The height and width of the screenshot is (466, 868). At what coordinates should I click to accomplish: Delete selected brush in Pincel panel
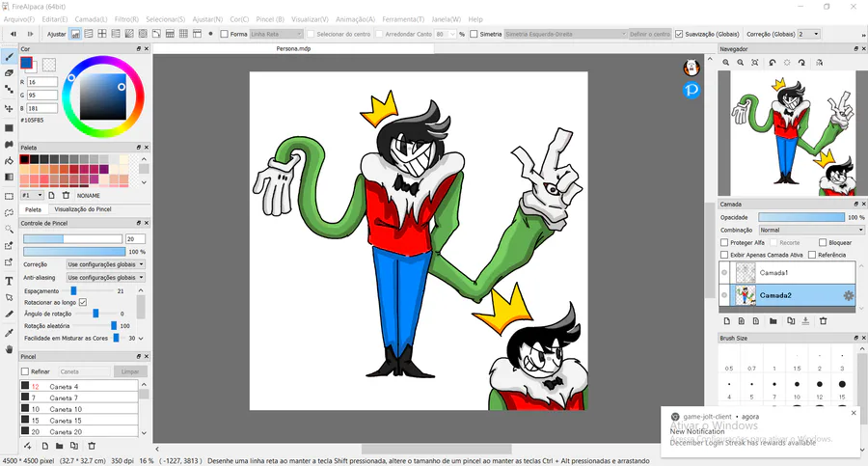(92, 446)
